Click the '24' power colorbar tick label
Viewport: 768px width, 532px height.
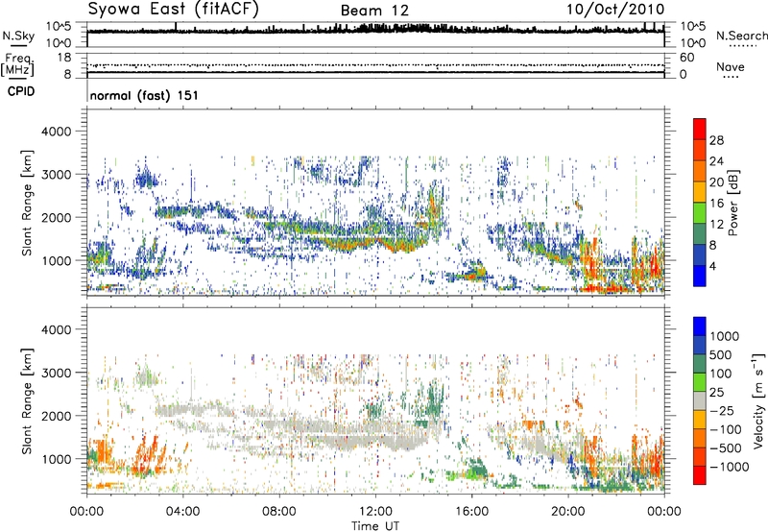(x=716, y=161)
